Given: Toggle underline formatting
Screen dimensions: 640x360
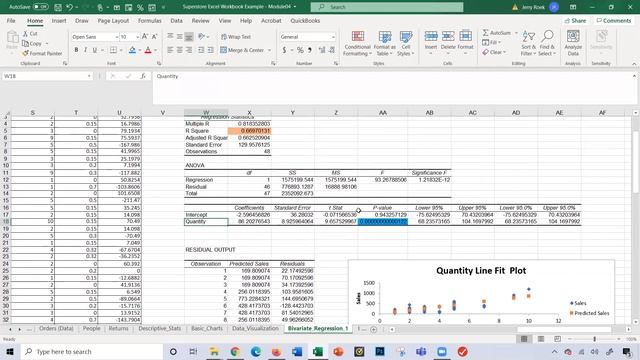Looking at the screenshot, I should click(x=95, y=50).
